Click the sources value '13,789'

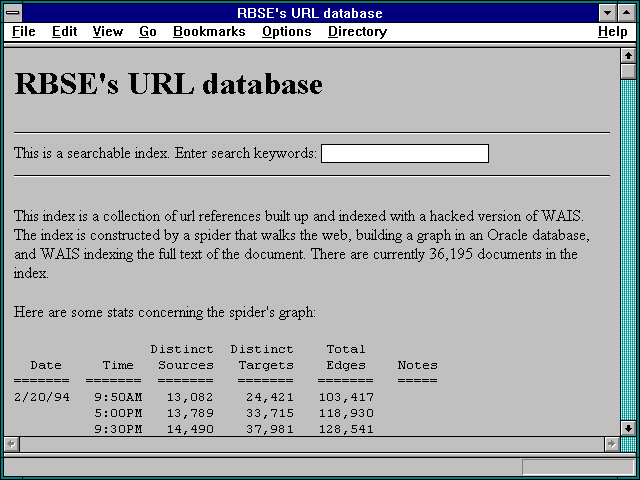coord(190,413)
